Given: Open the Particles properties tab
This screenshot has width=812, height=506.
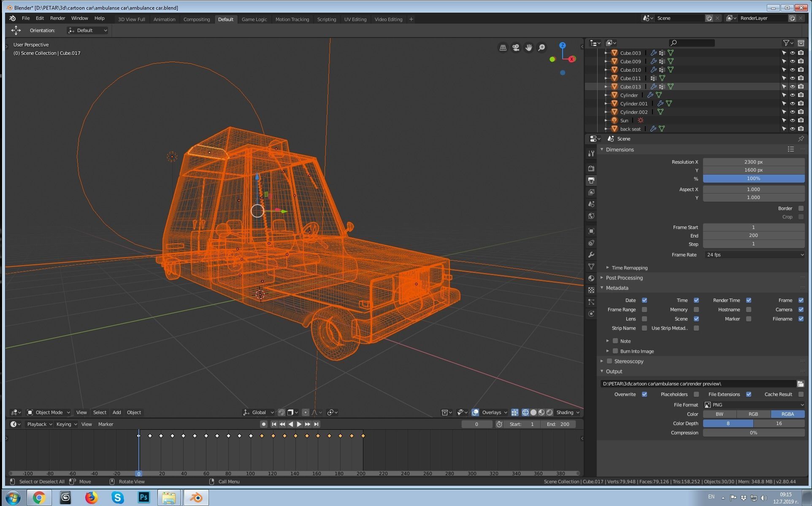Looking at the screenshot, I should click(591, 302).
